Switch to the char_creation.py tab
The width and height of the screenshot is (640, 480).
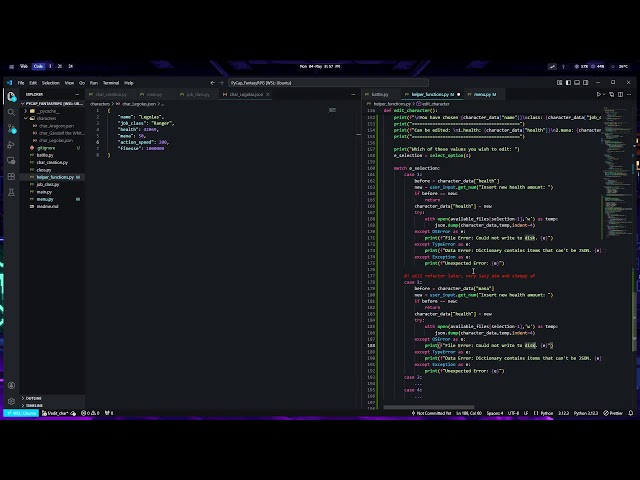click(111, 94)
